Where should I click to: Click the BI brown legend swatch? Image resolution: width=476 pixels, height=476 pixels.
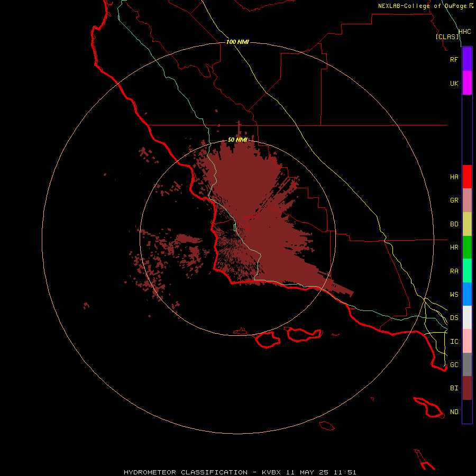[467, 388]
